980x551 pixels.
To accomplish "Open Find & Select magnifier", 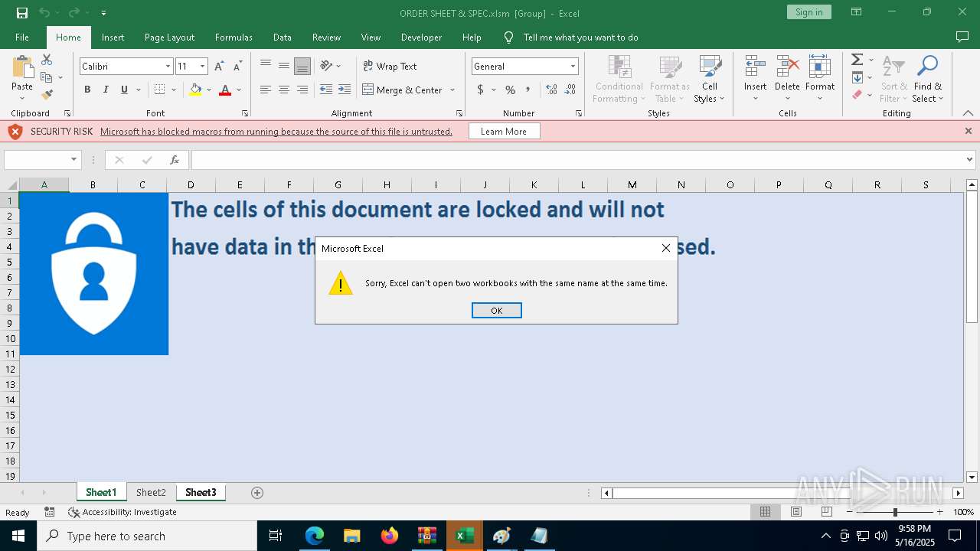I will pyautogui.click(x=928, y=79).
